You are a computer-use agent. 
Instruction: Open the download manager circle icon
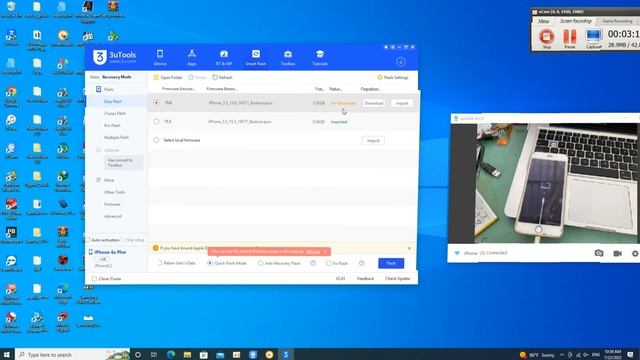pos(401,62)
